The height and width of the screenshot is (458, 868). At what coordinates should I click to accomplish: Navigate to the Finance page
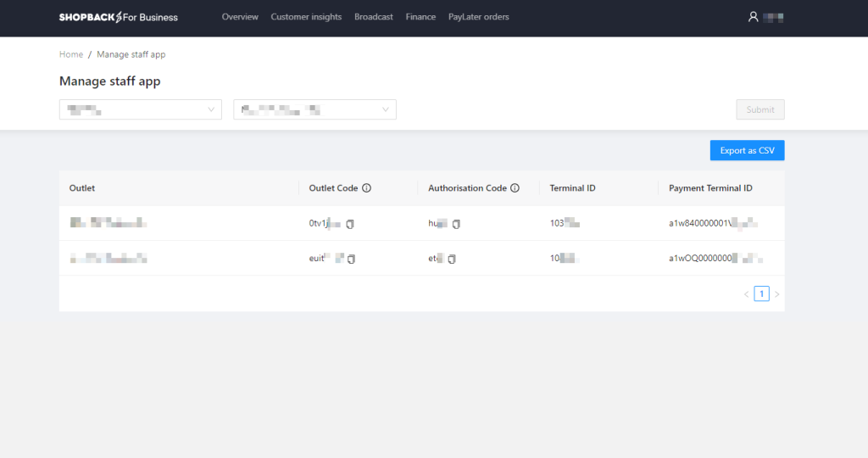tap(420, 17)
